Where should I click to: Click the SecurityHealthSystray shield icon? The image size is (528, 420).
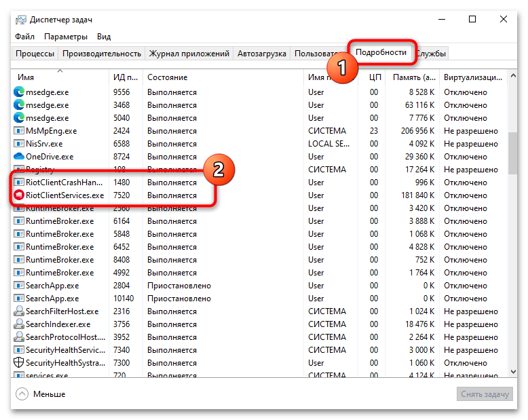pyautogui.click(x=19, y=363)
